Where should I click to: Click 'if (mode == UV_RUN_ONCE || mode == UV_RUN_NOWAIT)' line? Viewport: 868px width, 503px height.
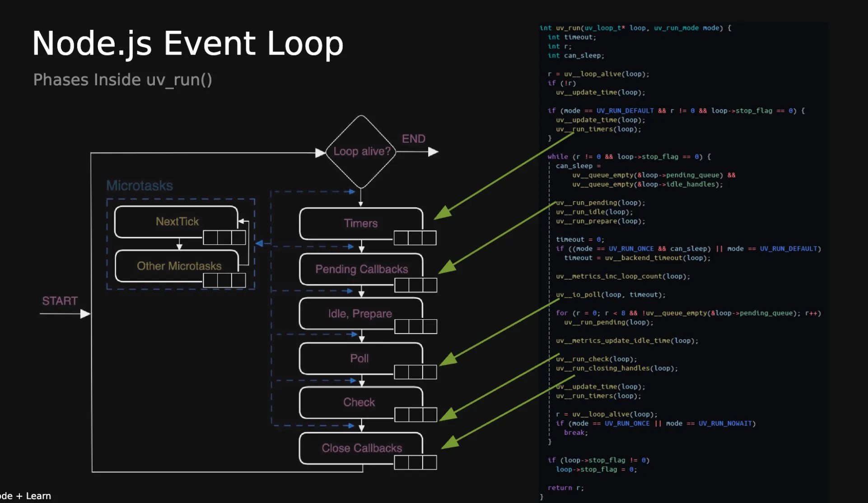click(x=656, y=424)
